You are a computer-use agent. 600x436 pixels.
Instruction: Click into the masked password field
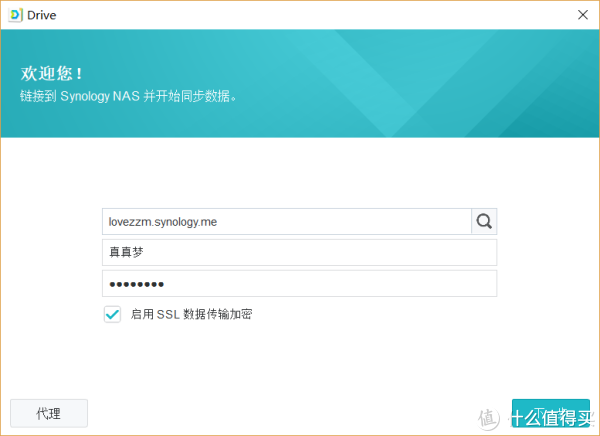pyautogui.click(x=299, y=284)
